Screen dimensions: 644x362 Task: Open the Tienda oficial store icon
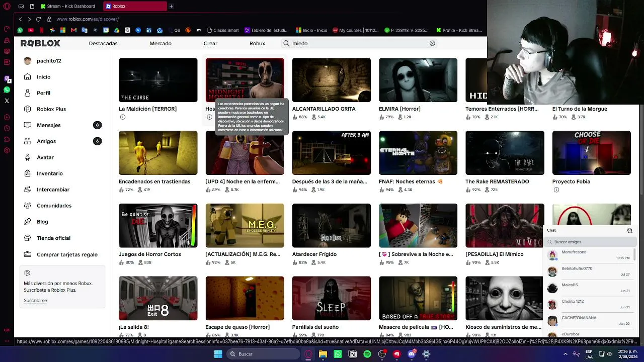coord(27,238)
